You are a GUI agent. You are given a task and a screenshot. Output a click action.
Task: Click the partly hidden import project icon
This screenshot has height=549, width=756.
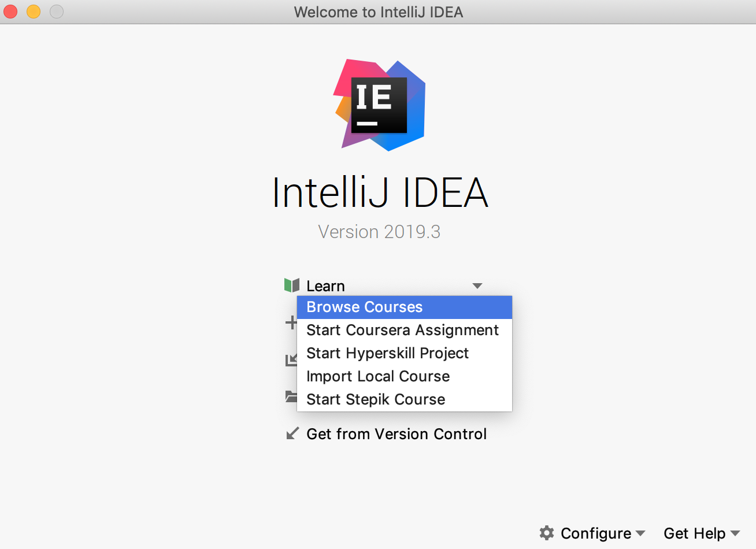click(291, 360)
